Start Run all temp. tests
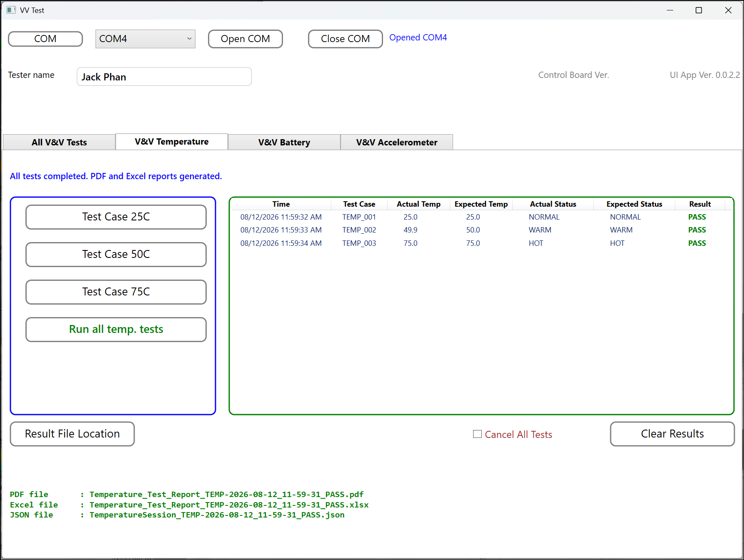This screenshot has width=744, height=560. point(116,329)
